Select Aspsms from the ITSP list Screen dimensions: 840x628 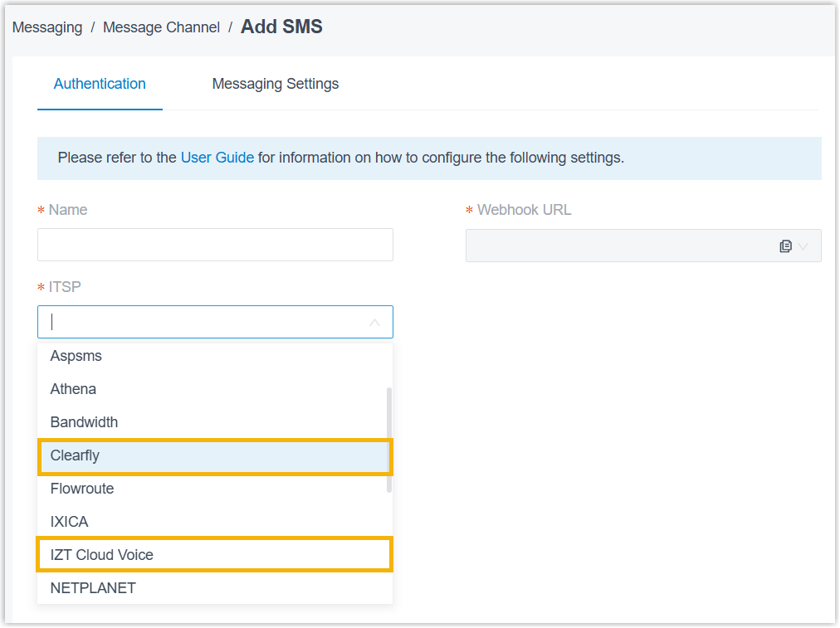(215, 356)
